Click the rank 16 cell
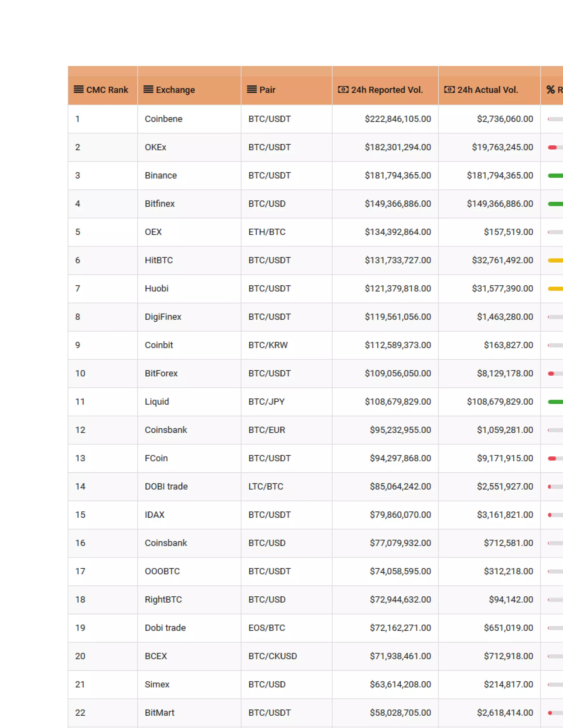The width and height of the screenshot is (563, 728). 103,543
